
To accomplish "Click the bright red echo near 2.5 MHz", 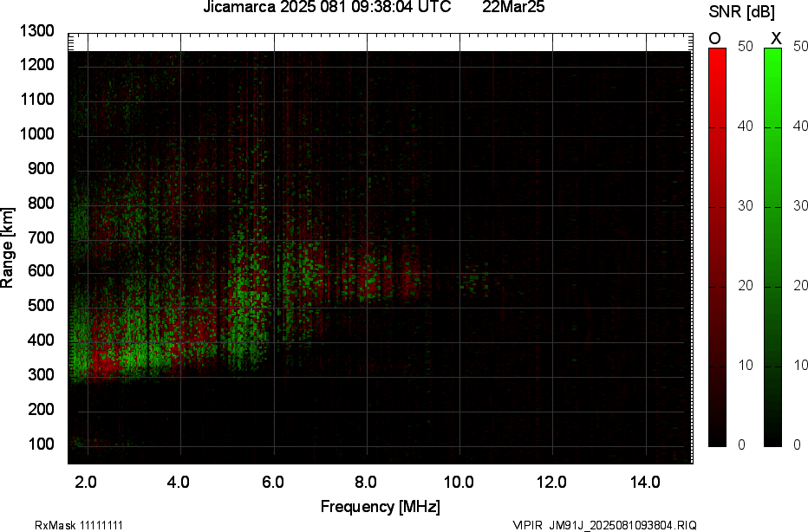I will tap(106, 362).
